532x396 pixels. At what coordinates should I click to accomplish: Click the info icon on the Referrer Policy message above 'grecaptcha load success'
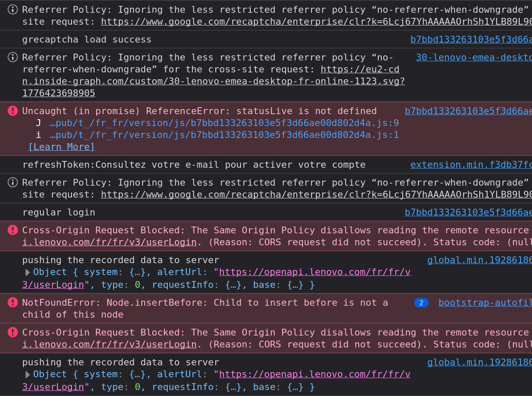(13, 9)
